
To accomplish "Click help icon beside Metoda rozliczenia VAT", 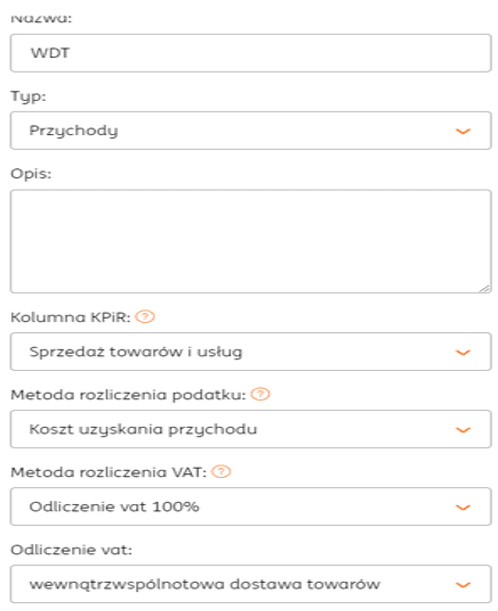I will click(x=221, y=472).
